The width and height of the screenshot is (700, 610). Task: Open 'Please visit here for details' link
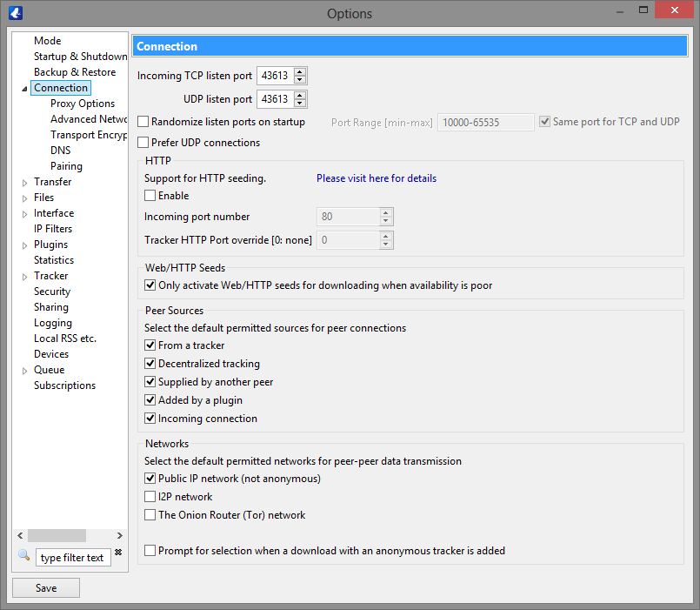click(x=376, y=178)
